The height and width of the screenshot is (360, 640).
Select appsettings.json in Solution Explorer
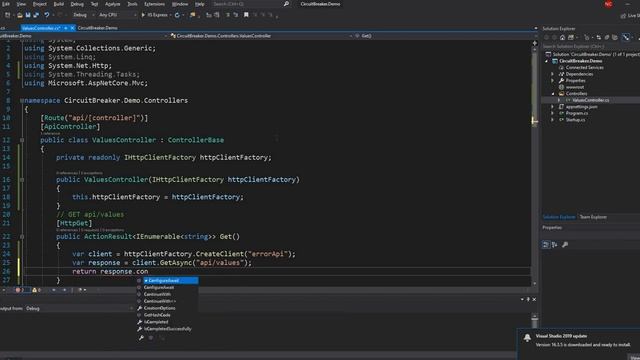coord(581,107)
